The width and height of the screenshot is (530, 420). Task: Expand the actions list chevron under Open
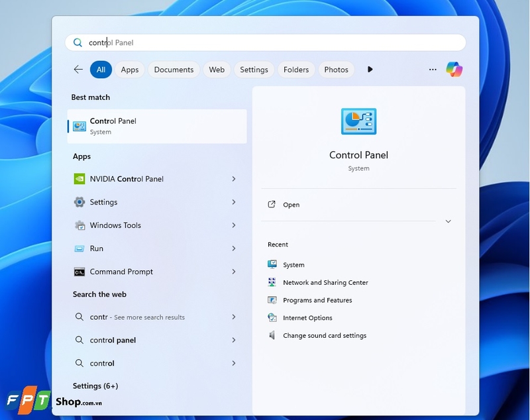[x=448, y=221]
